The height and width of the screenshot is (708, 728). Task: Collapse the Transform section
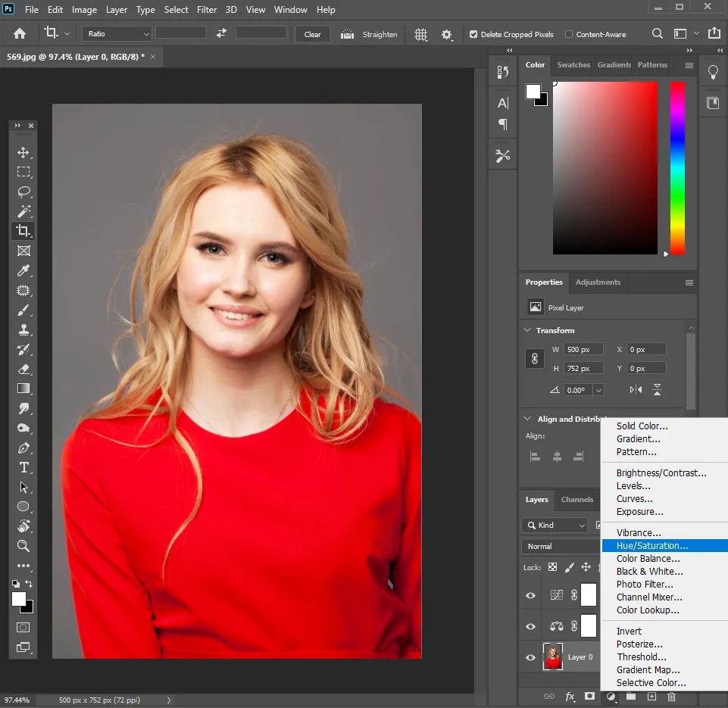coord(527,331)
